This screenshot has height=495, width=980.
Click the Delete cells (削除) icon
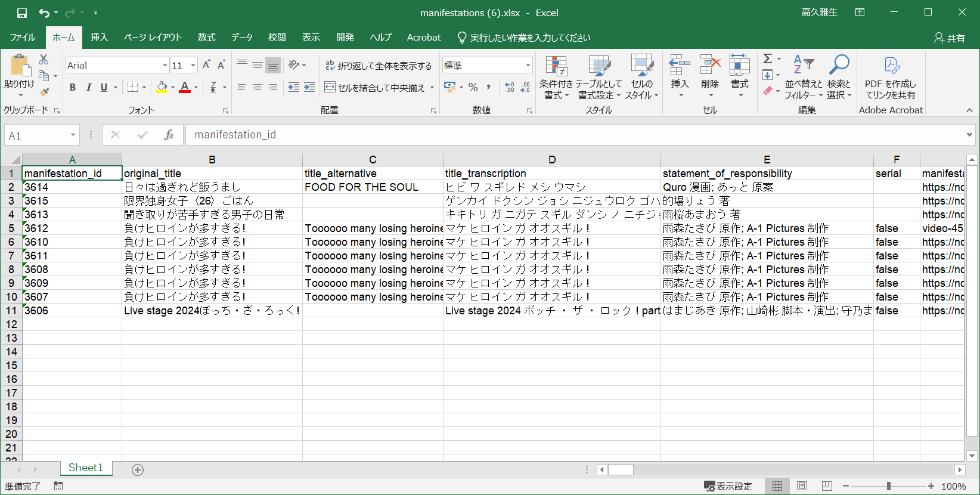click(x=710, y=65)
